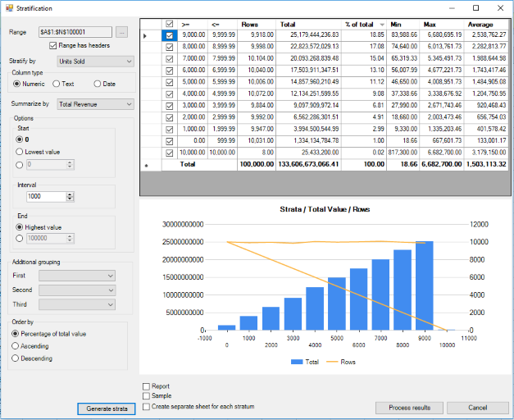Viewport: 514px width, 420px height.
Task: Click cell 25,179,444,236.83 in the table
Action: [308, 35]
